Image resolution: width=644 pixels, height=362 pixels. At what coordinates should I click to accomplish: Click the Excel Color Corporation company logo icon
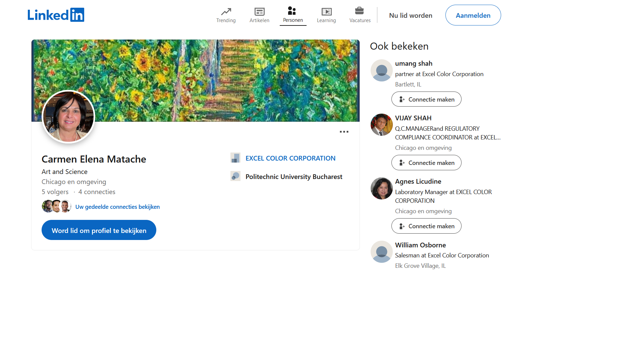point(235,158)
